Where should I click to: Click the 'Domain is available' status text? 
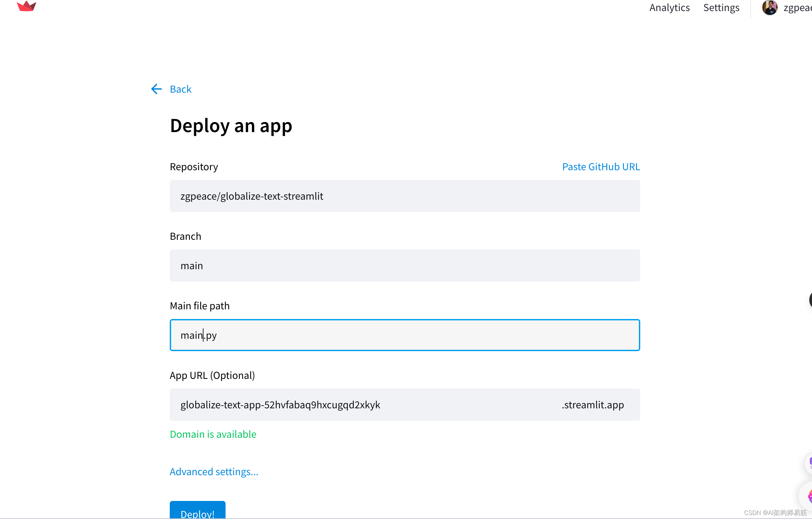pyautogui.click(x=213, y=434)
